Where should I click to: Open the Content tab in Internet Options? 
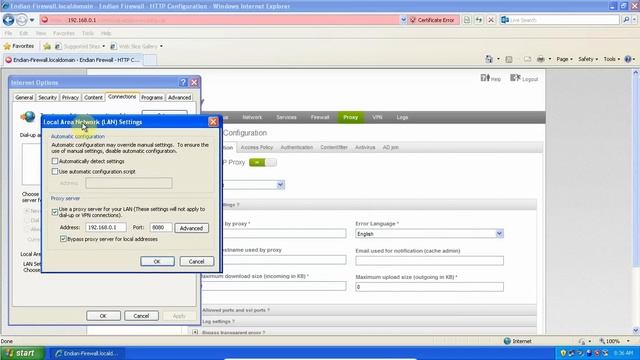click(x=93, y=98)
